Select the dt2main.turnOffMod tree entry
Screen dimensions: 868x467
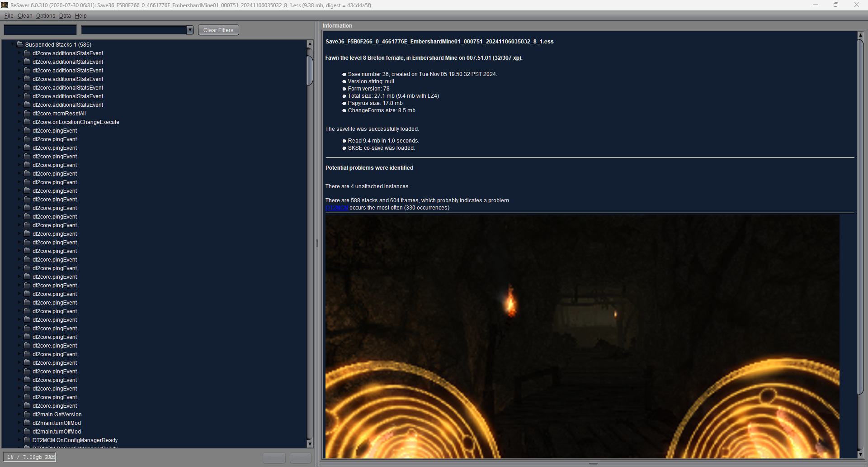[x=57, y=423]
